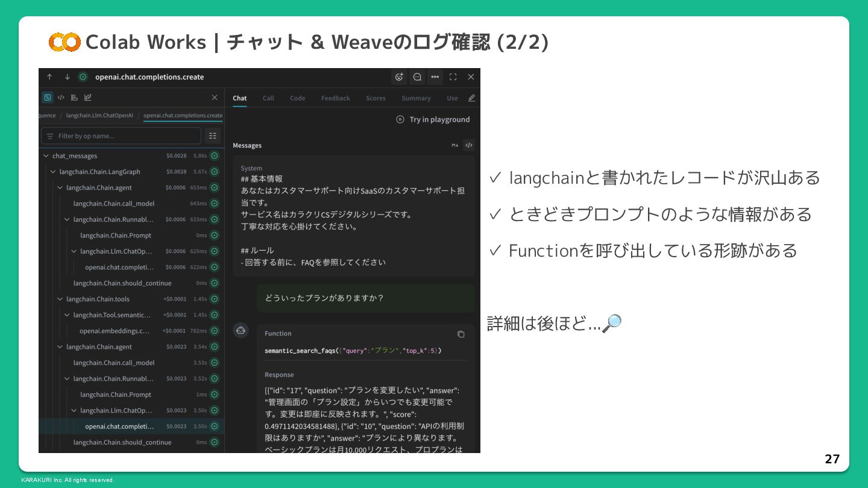Open the add note comment icon

(417, 77)
